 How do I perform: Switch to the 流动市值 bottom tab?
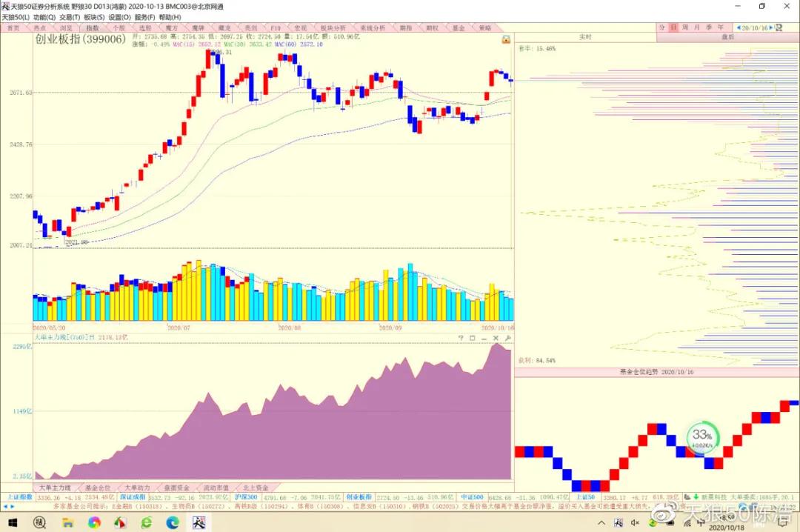[x=216, y=488]
